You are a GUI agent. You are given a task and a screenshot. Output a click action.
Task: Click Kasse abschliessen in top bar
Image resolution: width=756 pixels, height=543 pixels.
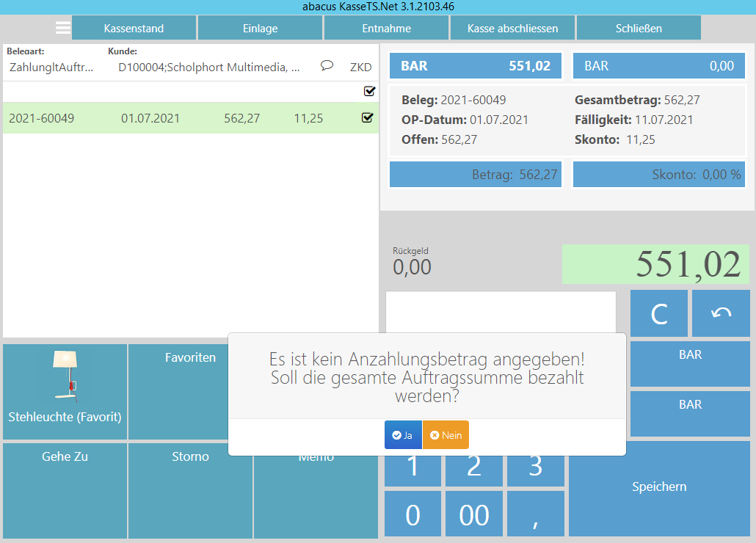(512, 29)
